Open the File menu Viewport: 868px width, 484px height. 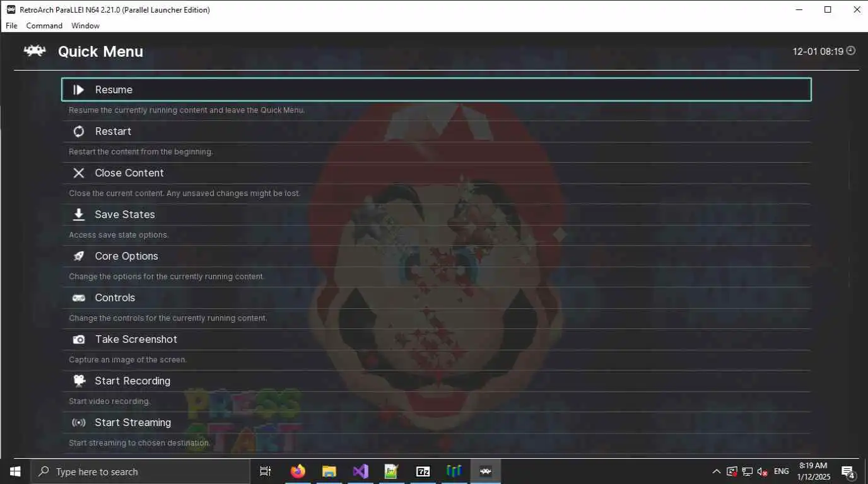(x=11, y=26)
